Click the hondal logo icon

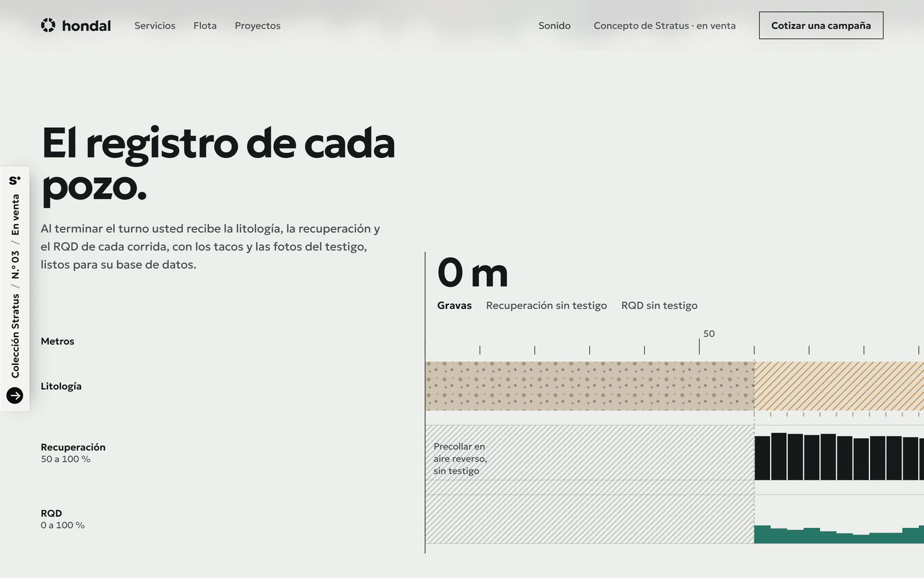coord(48,25)
